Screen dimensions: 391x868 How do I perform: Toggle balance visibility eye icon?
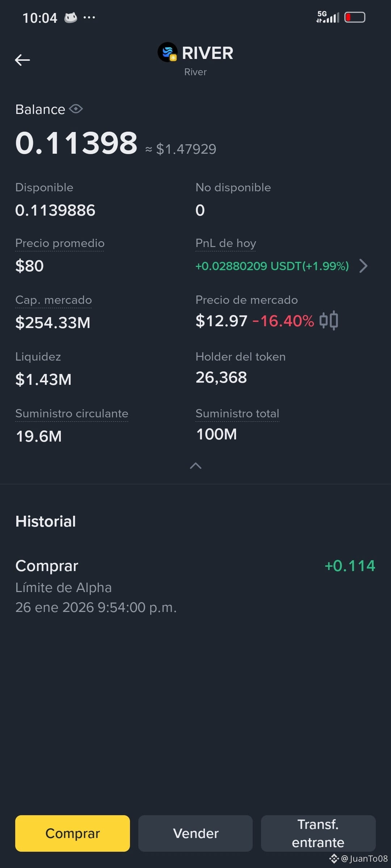point(76,109)
